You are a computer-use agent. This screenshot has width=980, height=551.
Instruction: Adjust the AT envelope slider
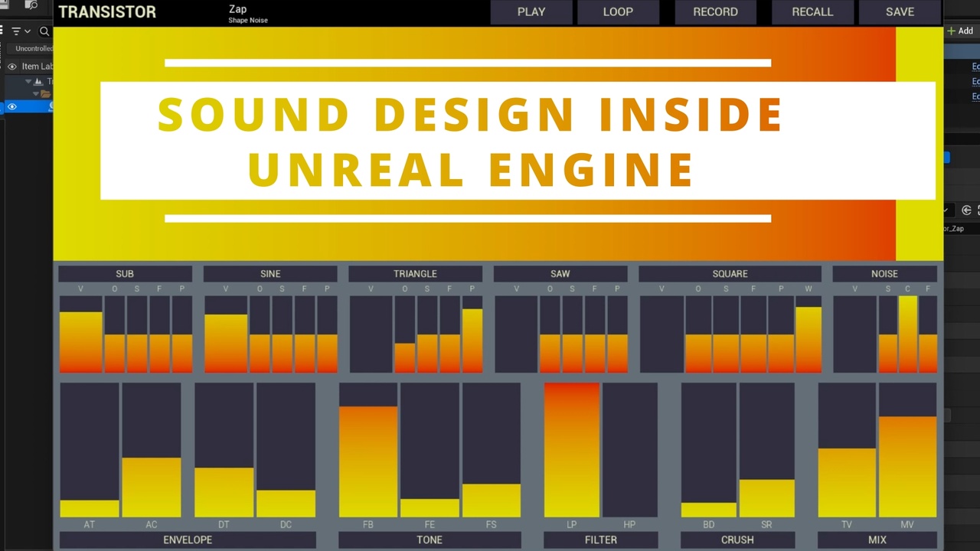[90, 450]
